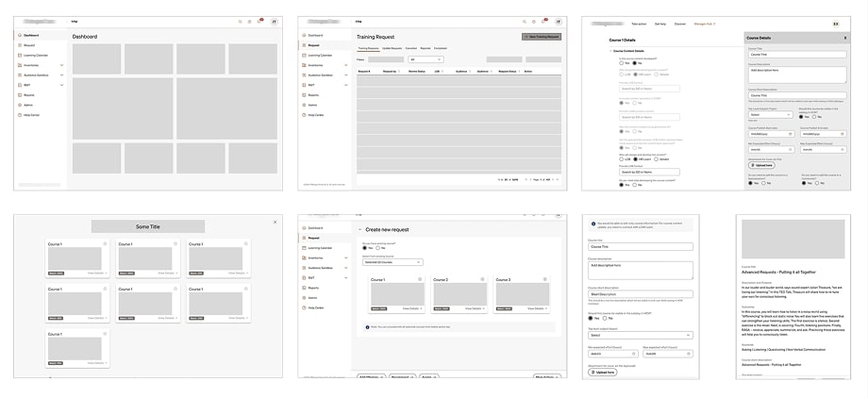Close the Some Title course modal
This screenshot has width=868, height=398.
pos(275,222)
